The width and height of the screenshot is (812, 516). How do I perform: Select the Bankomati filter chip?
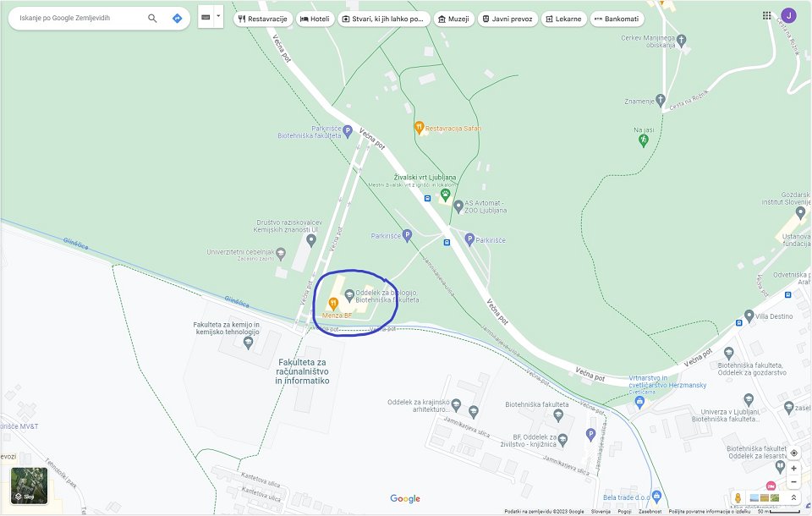(x=617, y=19)
